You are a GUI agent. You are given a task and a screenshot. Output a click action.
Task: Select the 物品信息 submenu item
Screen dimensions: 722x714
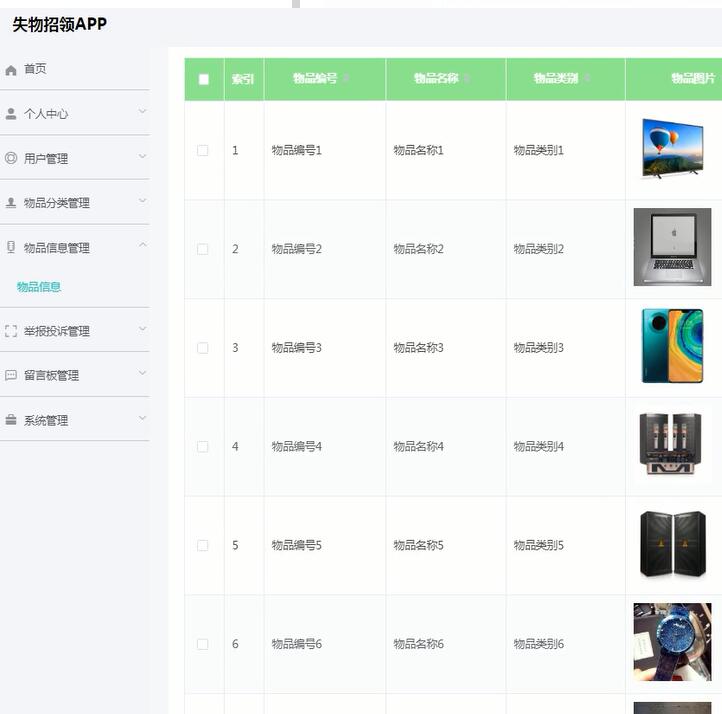(x=39, y=287)
